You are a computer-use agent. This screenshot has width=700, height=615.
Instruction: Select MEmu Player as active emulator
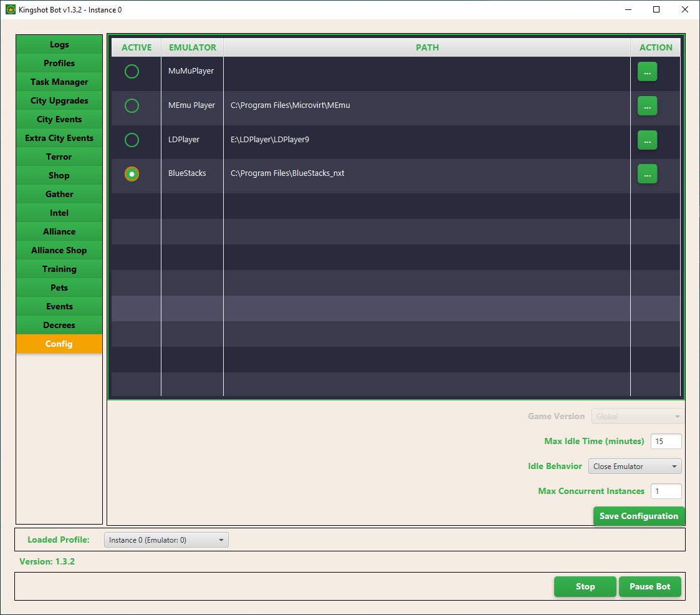pos(132,106)
